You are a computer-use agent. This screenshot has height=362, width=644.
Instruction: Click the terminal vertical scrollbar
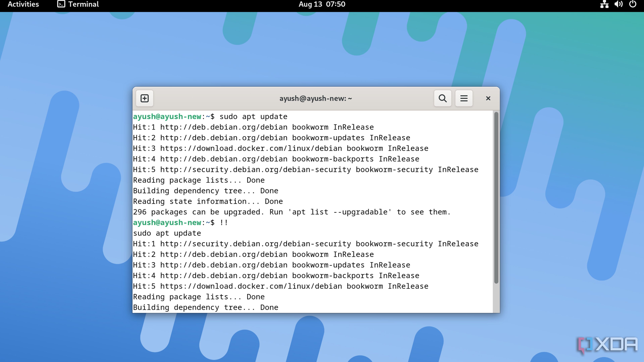click(496, 198)
